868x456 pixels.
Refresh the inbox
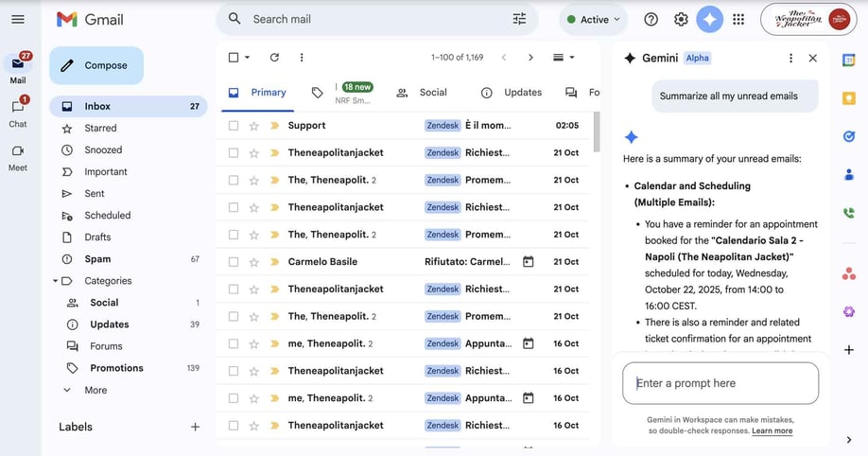click(x=274, y=57)
